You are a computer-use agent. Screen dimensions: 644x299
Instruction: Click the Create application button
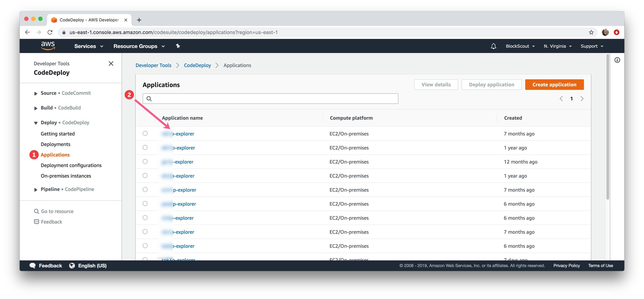point(554,84)
